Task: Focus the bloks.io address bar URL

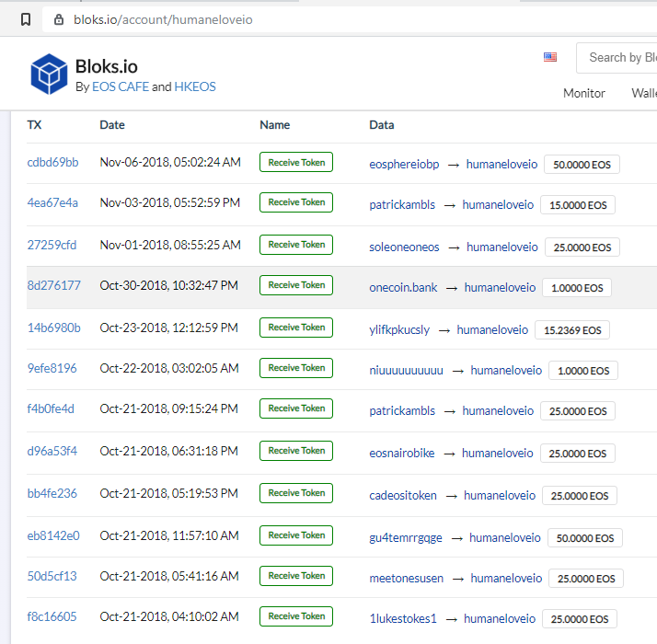Action: coord(163,19)
